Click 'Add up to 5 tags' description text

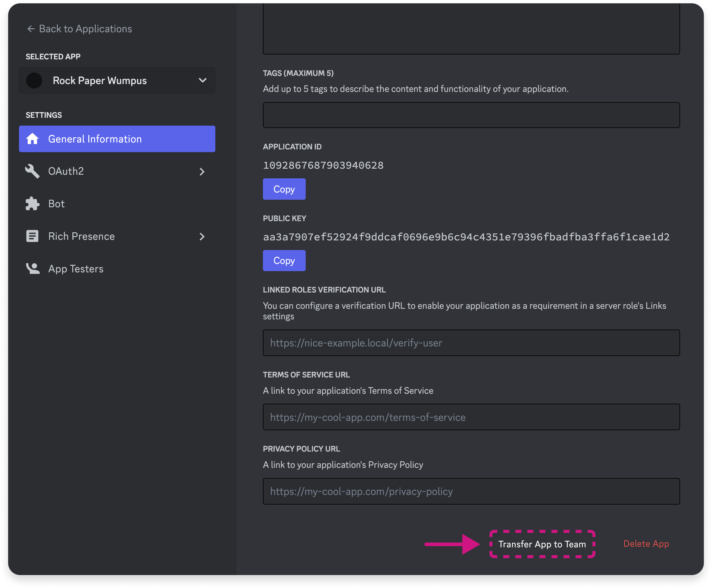point(416,89)
